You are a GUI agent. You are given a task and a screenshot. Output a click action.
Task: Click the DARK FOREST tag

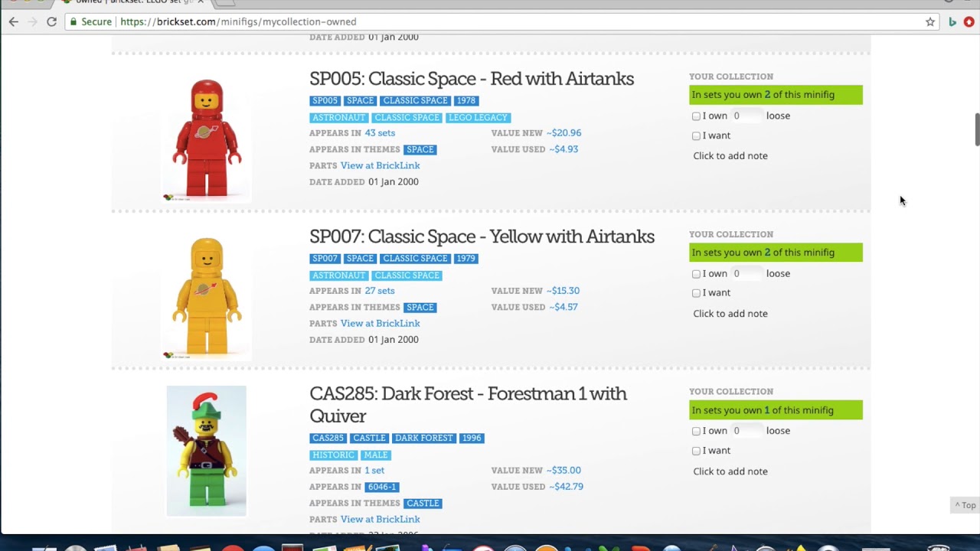(424, 439)
